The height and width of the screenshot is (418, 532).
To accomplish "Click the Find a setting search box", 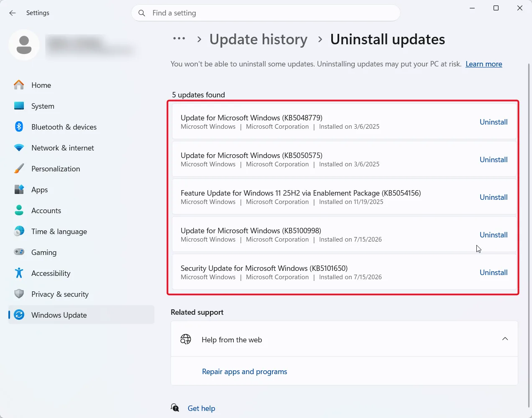I will tap(266, 13).
